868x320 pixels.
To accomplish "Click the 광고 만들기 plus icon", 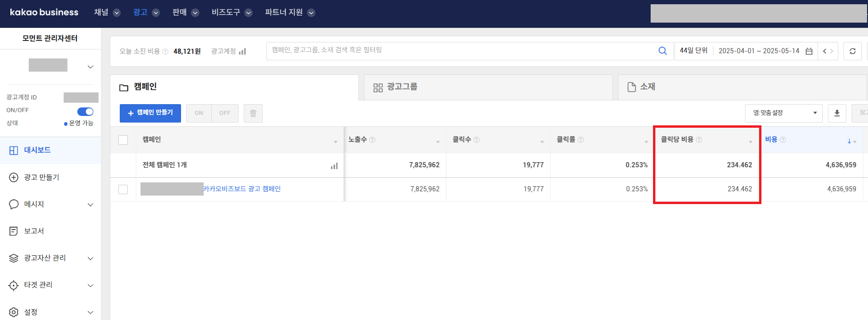I will tap(14, 177).
